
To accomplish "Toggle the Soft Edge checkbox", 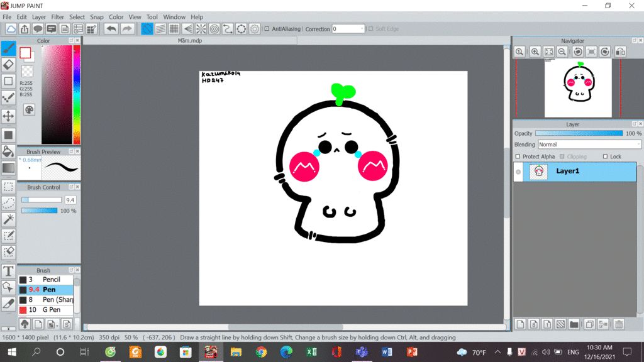I will [371, 29].
